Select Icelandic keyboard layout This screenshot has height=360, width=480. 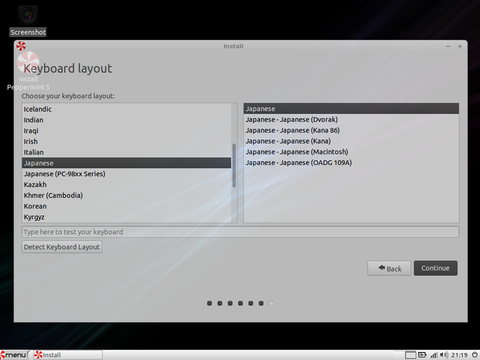click(126, 109)
